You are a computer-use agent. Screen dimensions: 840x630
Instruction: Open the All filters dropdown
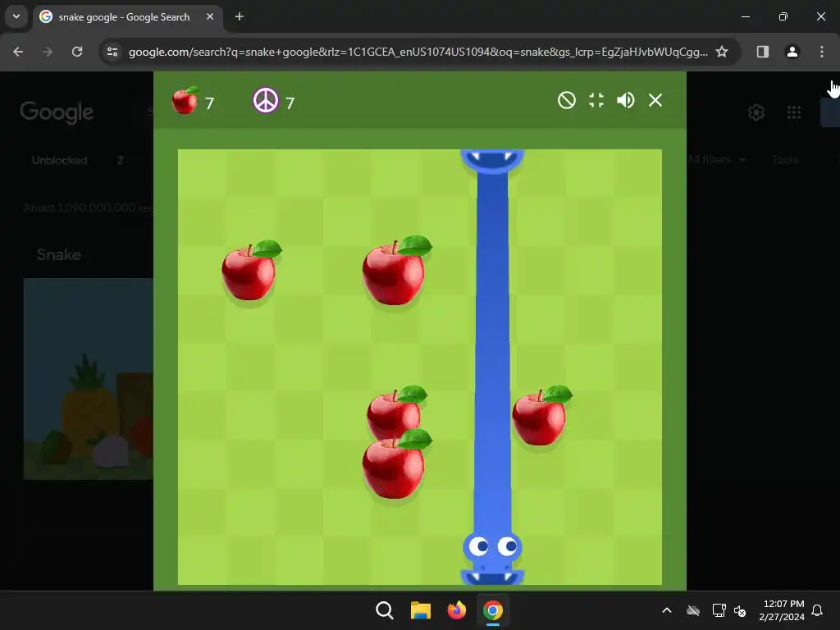pos(715,160)
